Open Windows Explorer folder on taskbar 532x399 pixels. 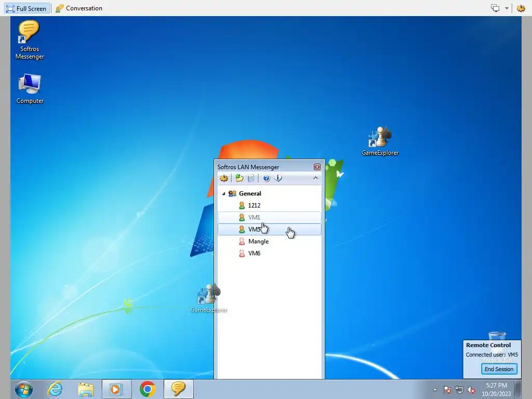coord(86,389)
